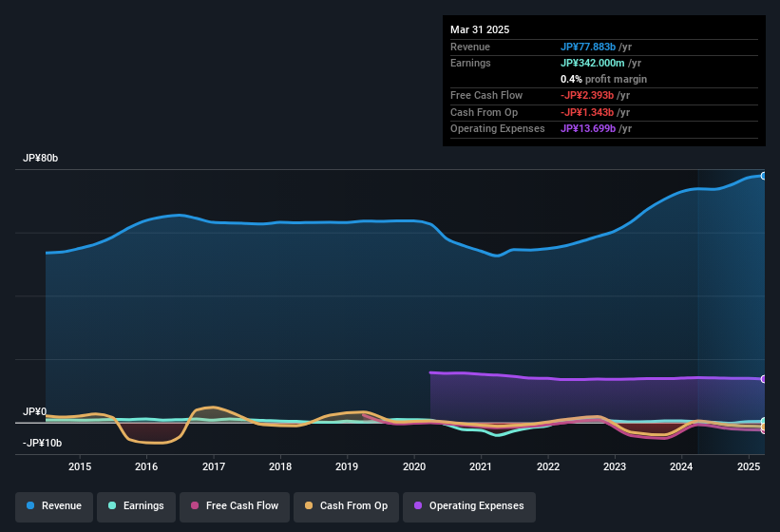Click the 0.4% profit margin text

click(x=603, y=79)
